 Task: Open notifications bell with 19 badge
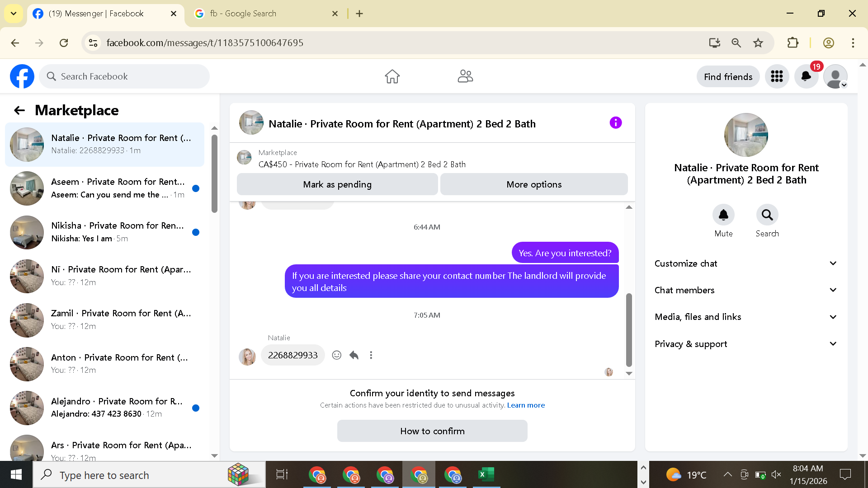click(806, 76)
